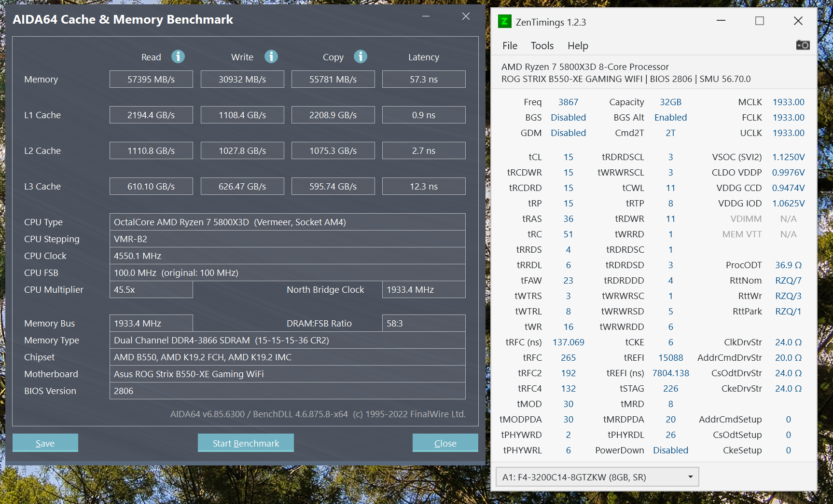
Task: Open the Help menu in ZenTimings
Action: (578, 46)
